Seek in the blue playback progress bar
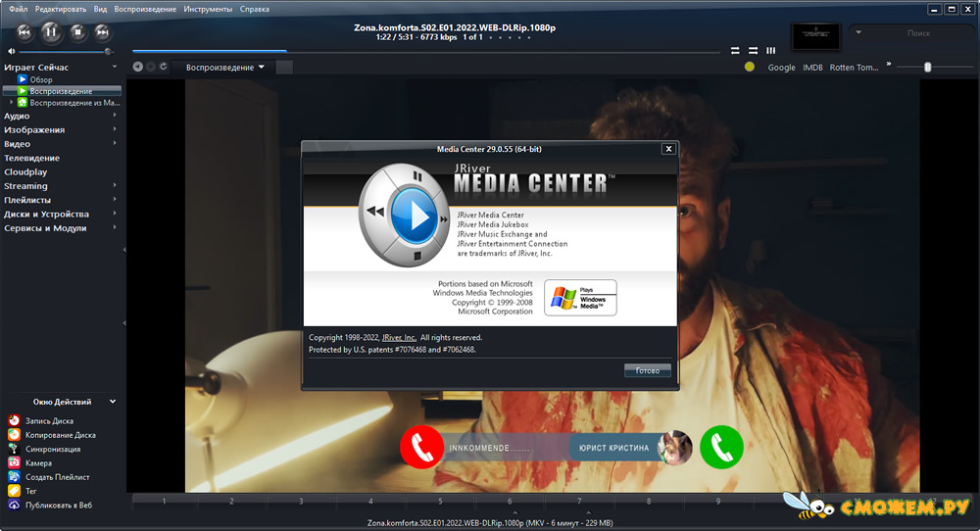 pyautogui.click(x=426, y=51)
